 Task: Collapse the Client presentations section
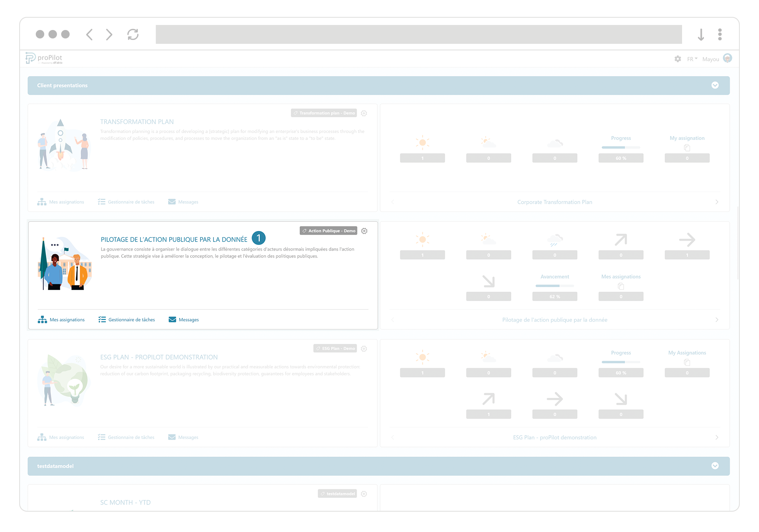[715, 85]
